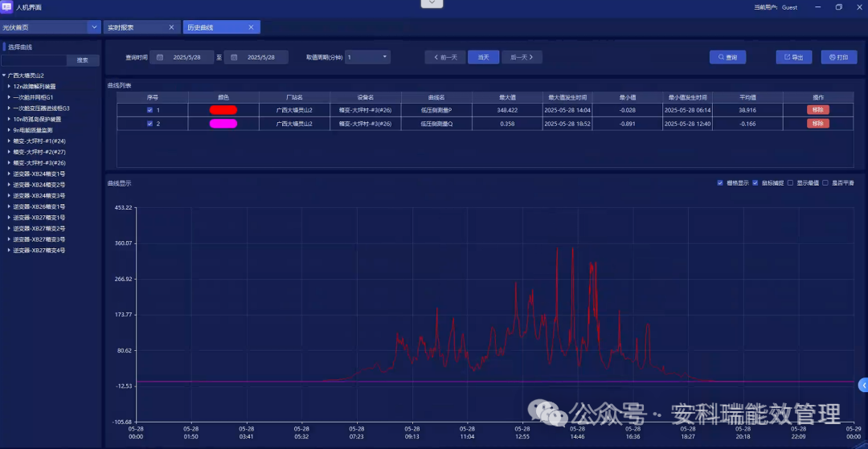Open the 取值周期(分钟) dropdown

(367, 58)
